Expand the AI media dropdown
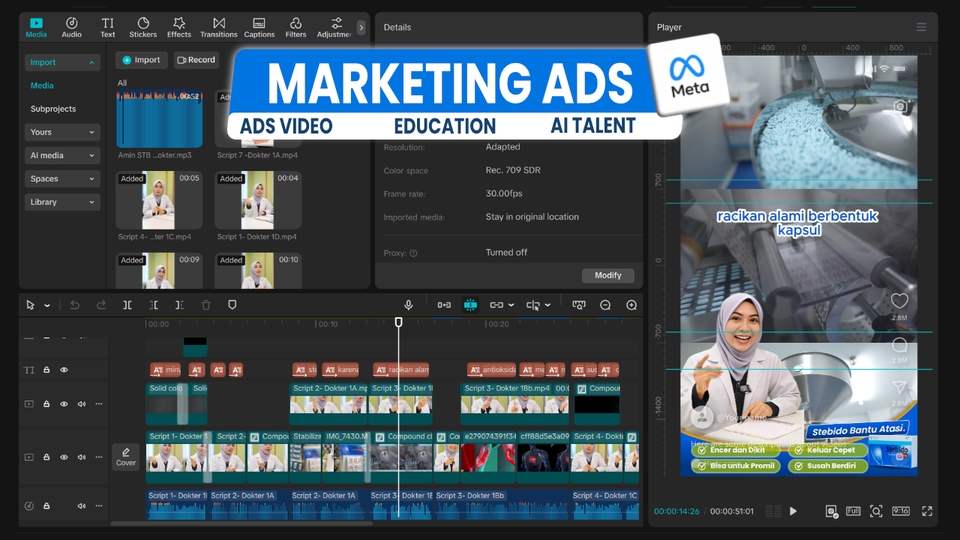Screen dimensions: 960x540 point(62,156)
